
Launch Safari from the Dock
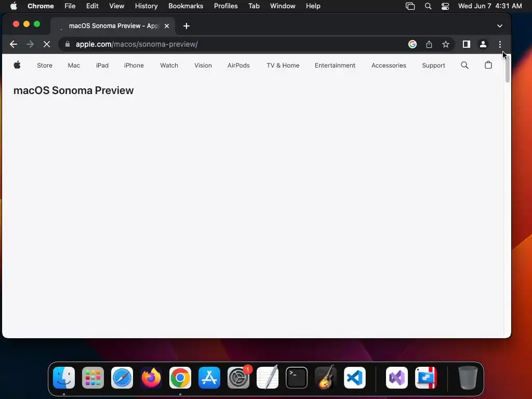tap(122, 378)
